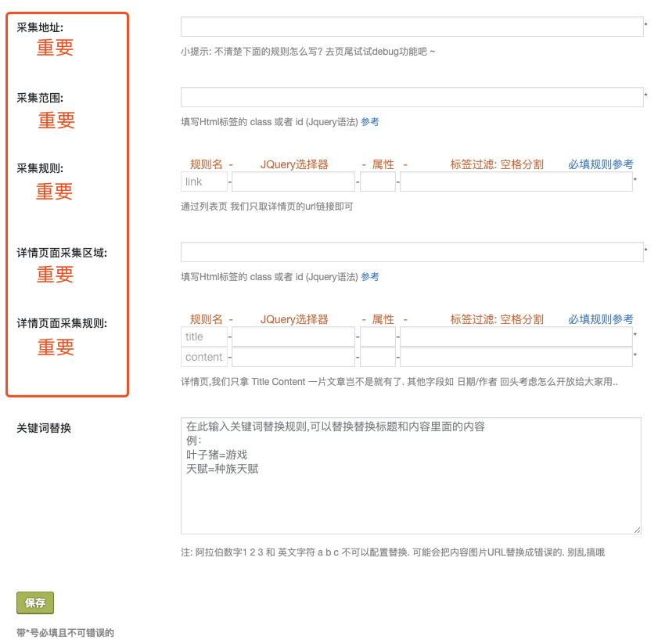Click the 详情页面采集区域 input field

[x=412, y=252]
